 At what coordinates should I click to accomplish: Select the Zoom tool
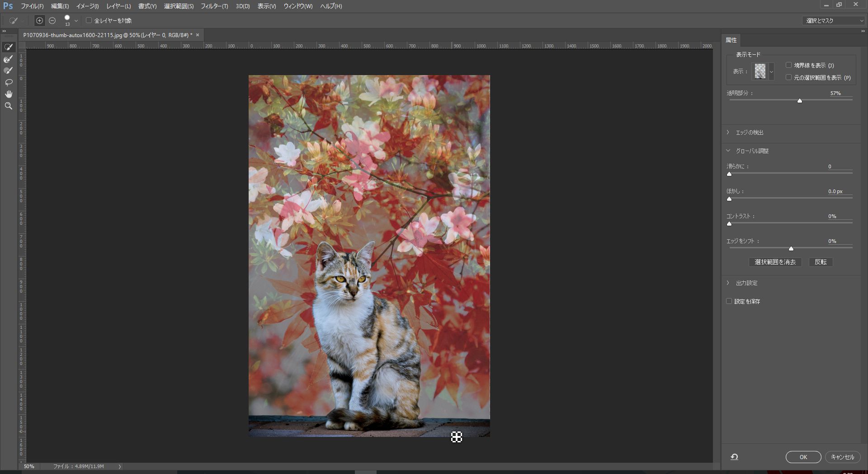pyautogui.click(x=8, y=106)
